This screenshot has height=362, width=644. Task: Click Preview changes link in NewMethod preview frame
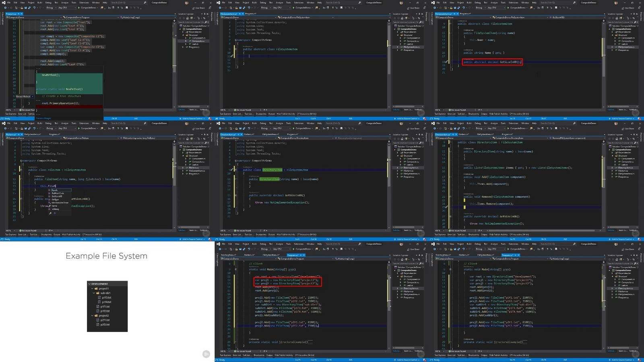(x=43, y=118)
